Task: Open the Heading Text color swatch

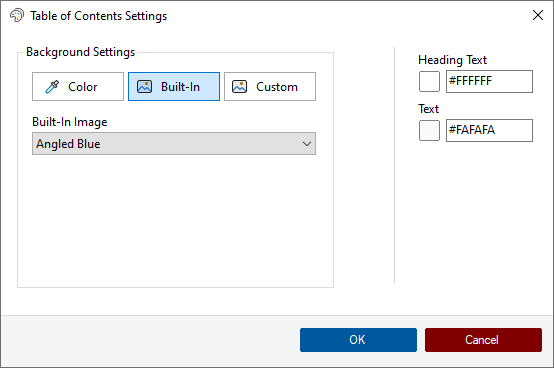Action: coord(429,82)
